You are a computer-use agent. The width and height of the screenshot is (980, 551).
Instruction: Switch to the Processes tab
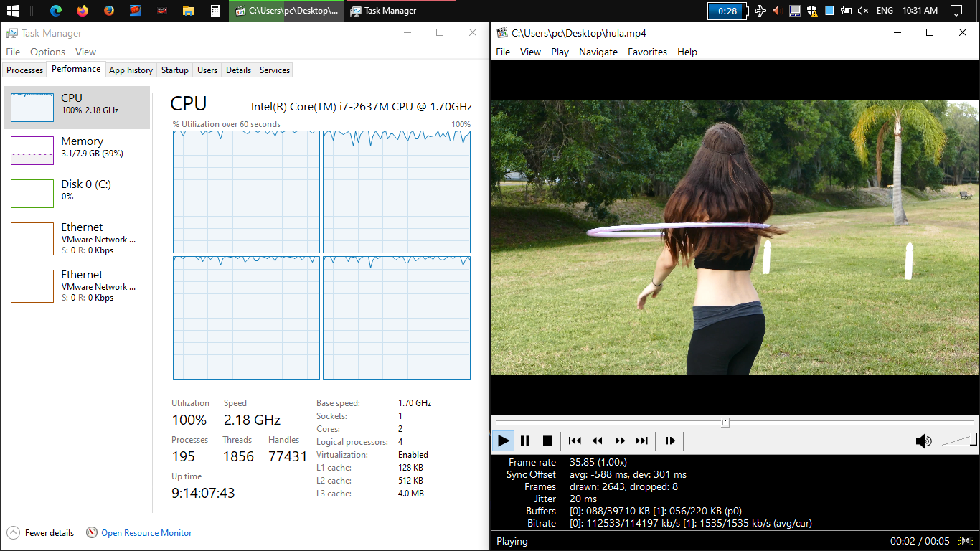(x=25, y=70)
